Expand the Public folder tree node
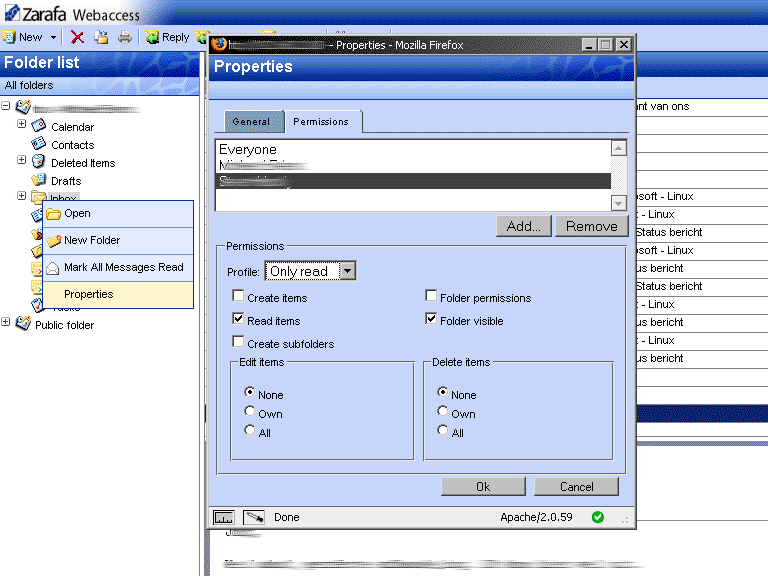The width and height of the screenshot is (768, 576). coord(6,323)
